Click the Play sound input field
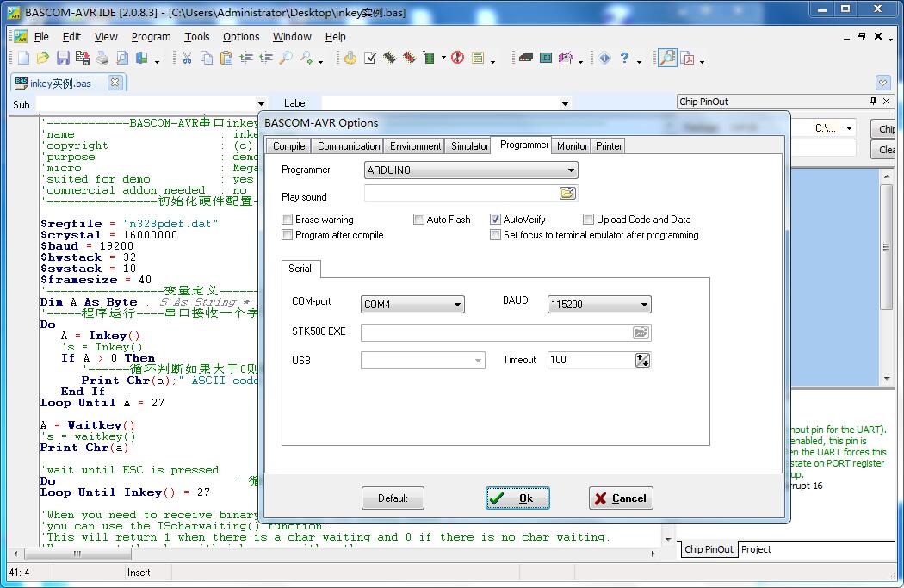The width and height of the screenshot is (904, 588). click(461, 193)
